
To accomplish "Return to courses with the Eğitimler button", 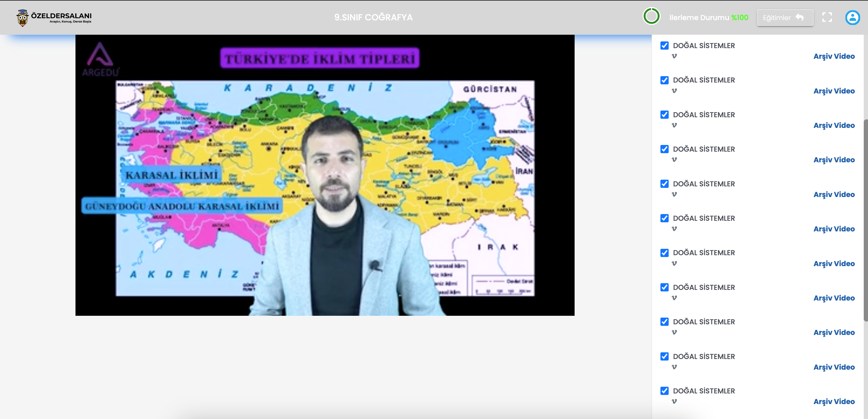I will [x=784, y=18].
